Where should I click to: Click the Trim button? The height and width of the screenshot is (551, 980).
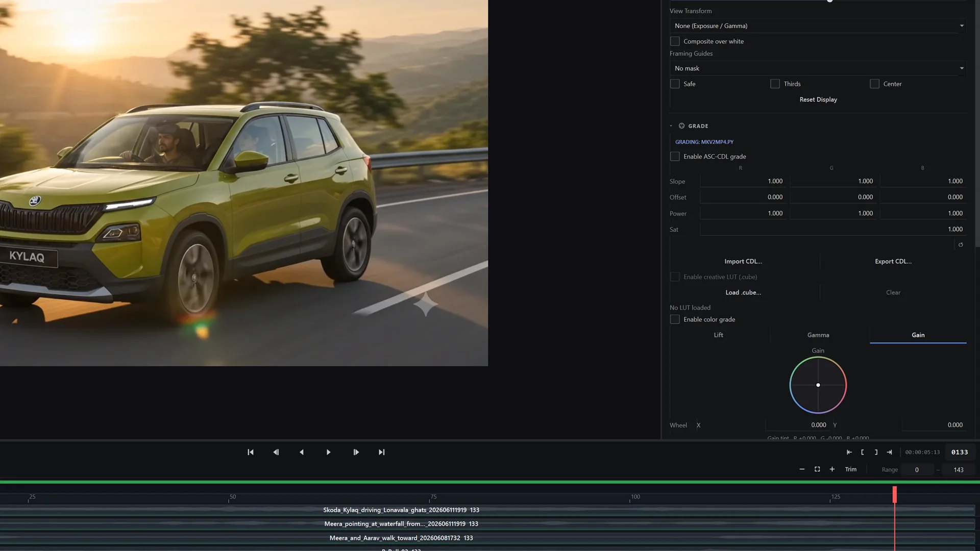[851, 469]
